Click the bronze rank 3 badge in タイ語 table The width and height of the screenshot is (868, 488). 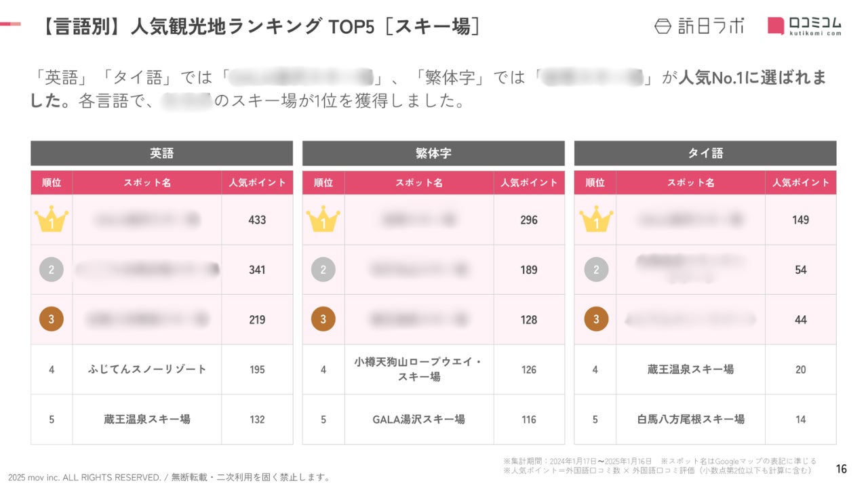tap(596, 319)
